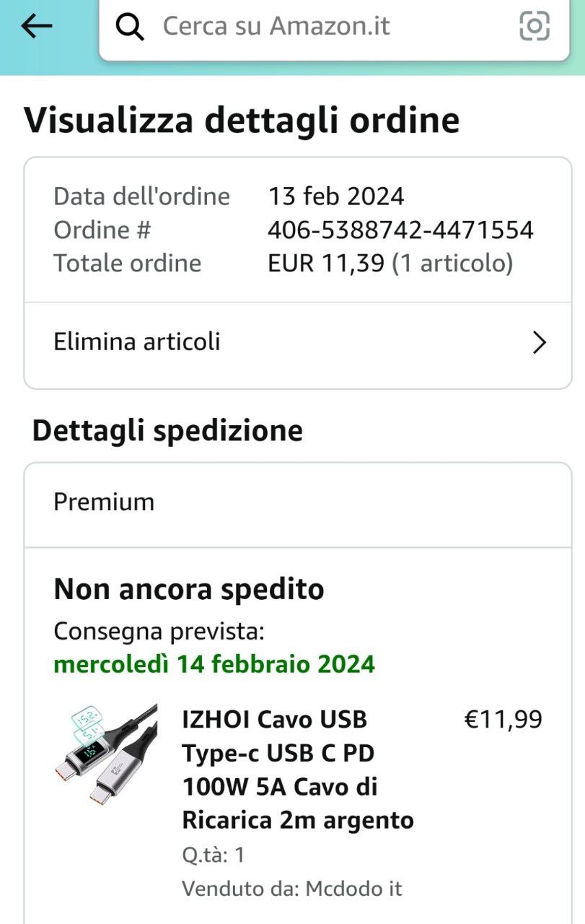Viewport: 585px width, 924px height.
Task: Open the IZHOI USB cable product thumbnail
Action: pyautogui.click(x=106, y=756)
